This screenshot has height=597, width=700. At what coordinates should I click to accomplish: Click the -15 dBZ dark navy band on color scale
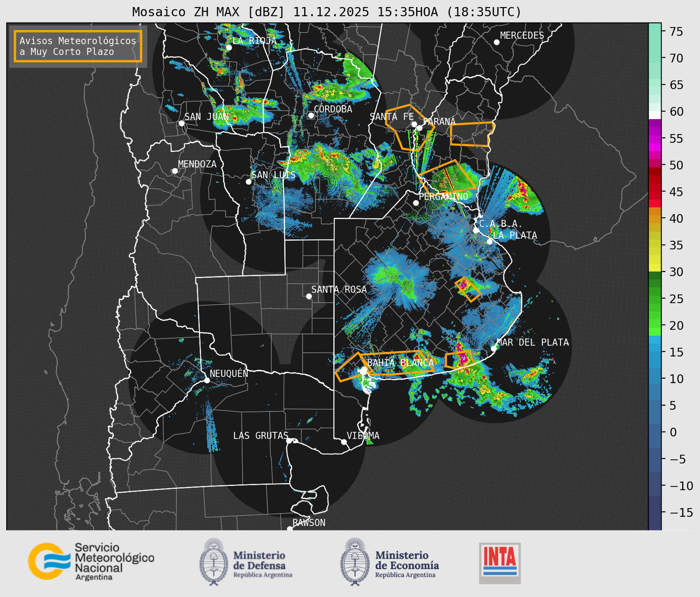(655, 513)
